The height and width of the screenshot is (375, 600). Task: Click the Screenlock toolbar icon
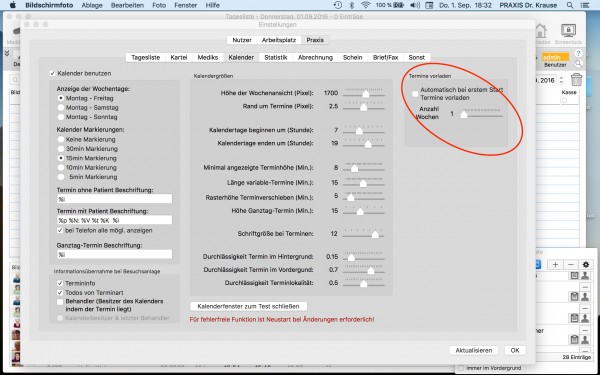(568, 30)
